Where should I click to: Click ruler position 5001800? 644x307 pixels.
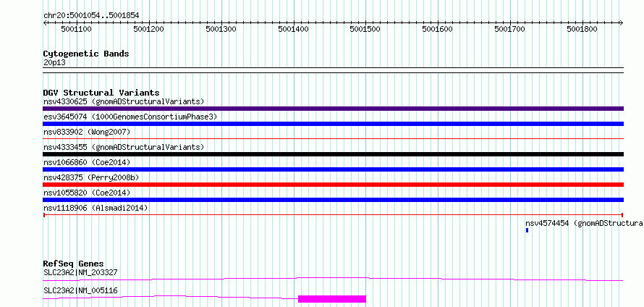tap(582, 29)
